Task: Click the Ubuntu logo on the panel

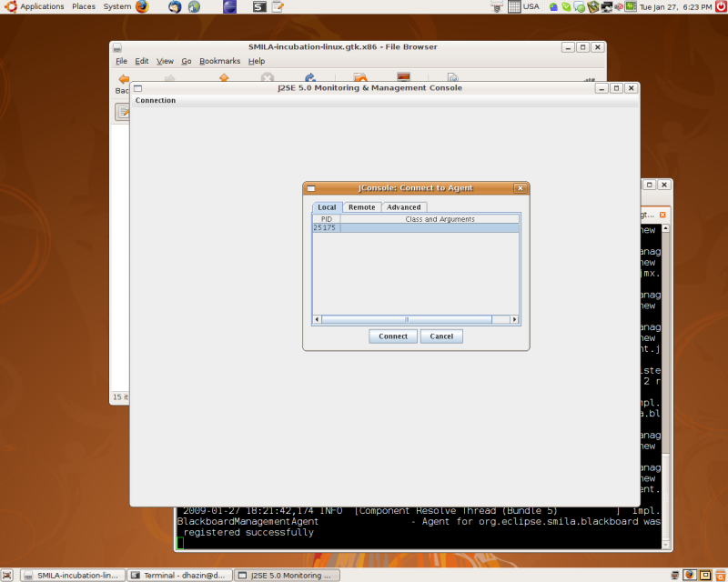Action: (10, 6)
